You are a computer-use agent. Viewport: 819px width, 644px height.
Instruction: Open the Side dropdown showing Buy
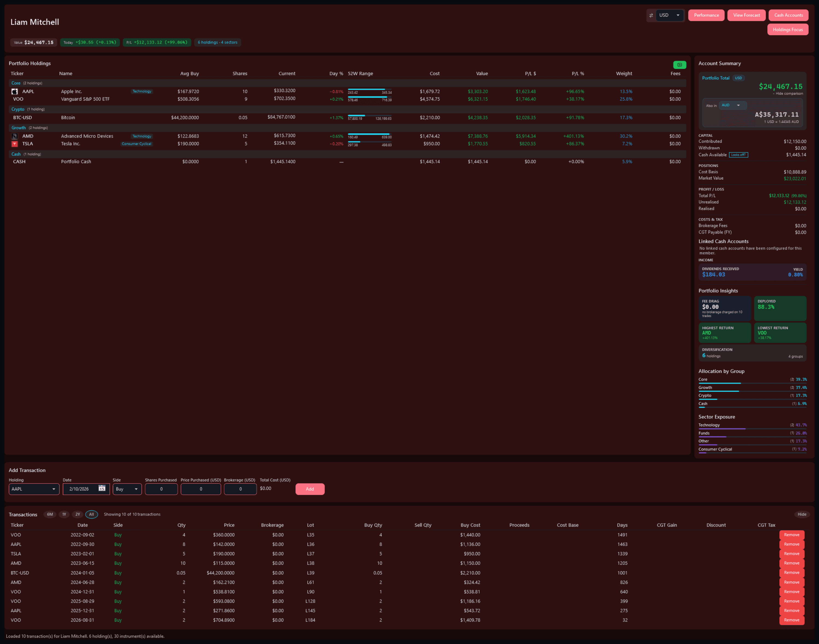point(127,489)
